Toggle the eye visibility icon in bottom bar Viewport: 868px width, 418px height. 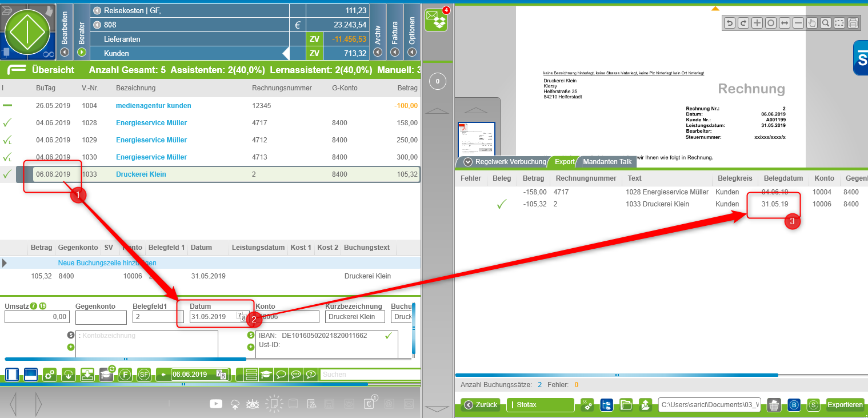252,404
